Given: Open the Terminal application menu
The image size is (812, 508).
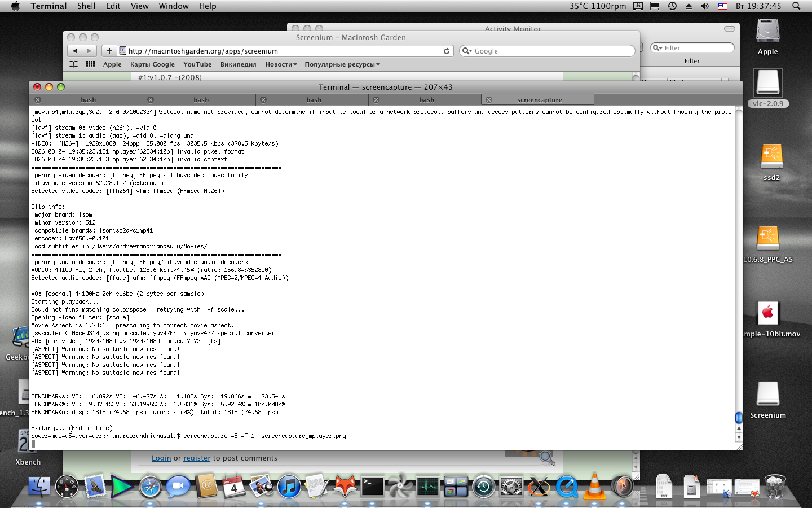Looking at the screenshot, I should tap(48, 6).
